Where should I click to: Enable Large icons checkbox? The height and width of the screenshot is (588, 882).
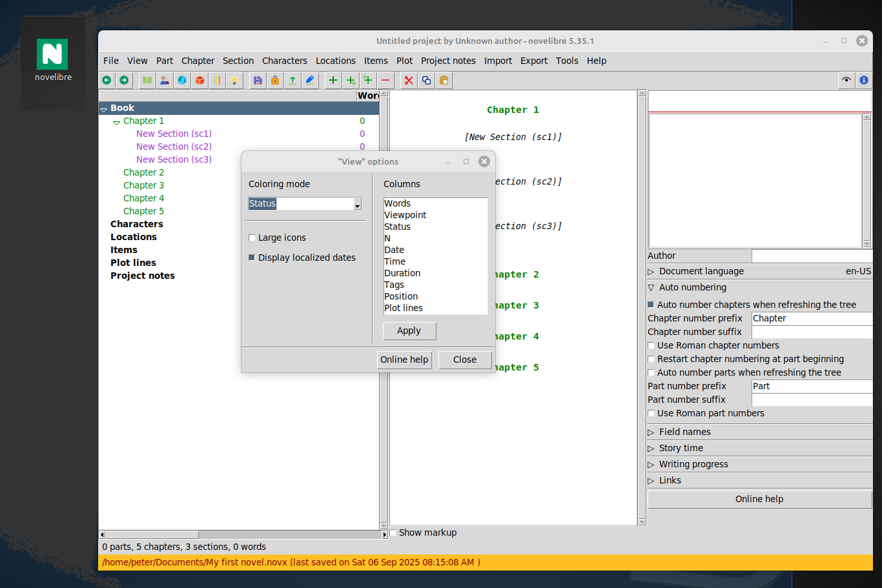coord(252,238)
